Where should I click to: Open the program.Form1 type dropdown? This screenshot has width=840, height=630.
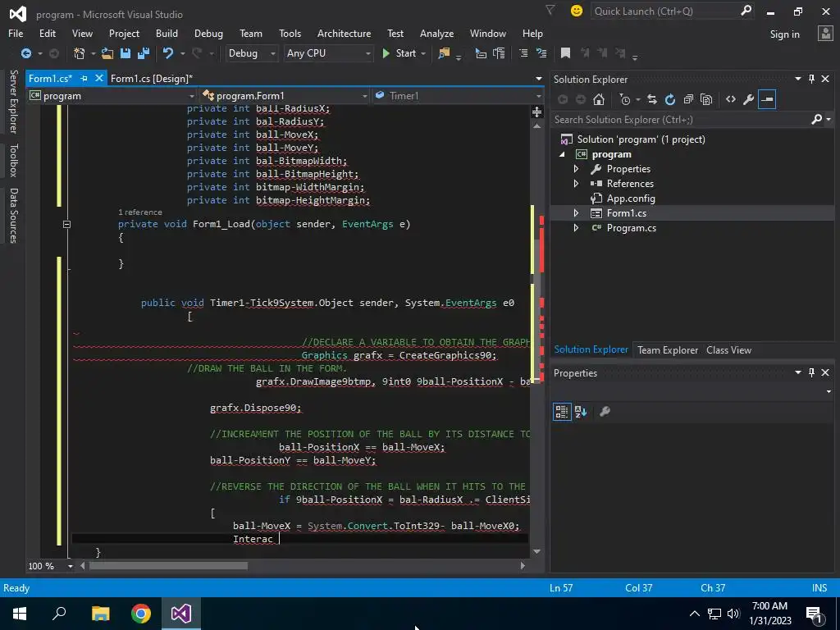pyautogui.click(x=365, y=96)
